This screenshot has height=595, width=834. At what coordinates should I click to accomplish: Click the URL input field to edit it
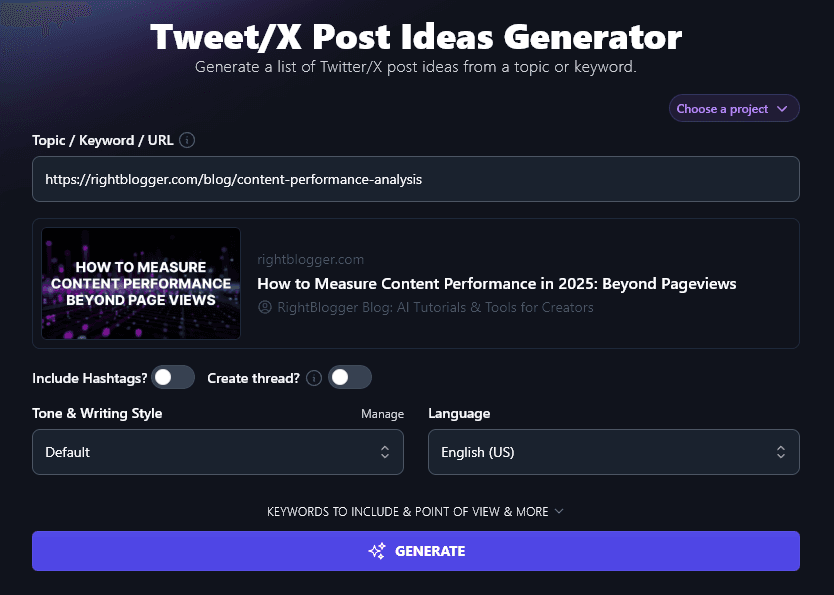point(416,179)
